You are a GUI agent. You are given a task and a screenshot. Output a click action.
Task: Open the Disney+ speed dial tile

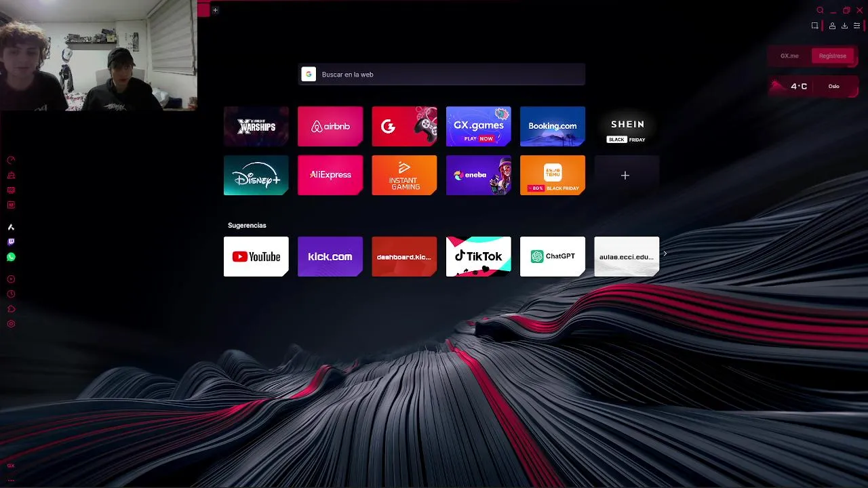(x=256, y=176)
